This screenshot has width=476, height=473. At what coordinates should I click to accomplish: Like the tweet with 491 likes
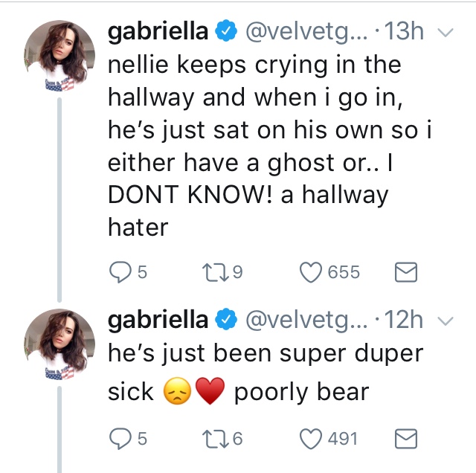[x=310, y=440]
